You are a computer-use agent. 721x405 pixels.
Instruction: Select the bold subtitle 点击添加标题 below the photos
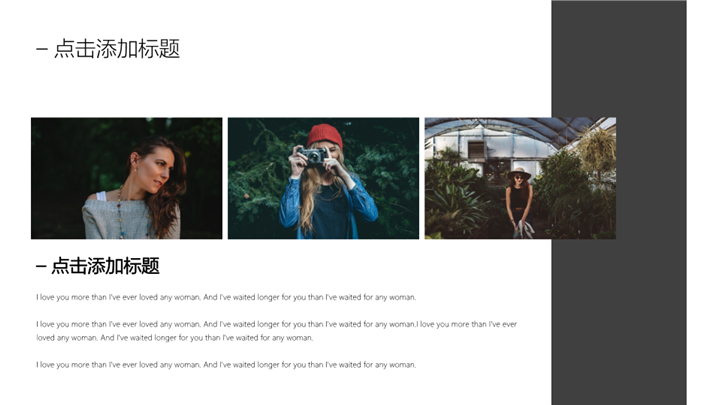98,266
